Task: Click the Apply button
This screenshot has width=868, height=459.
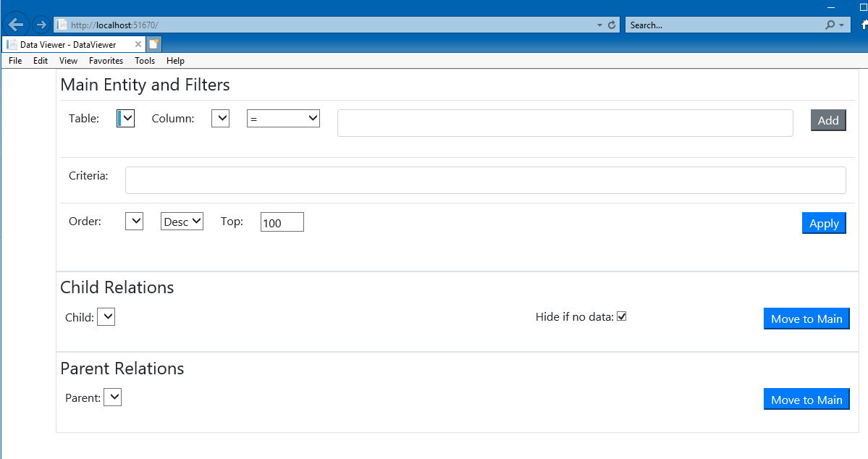Action: 823,223
